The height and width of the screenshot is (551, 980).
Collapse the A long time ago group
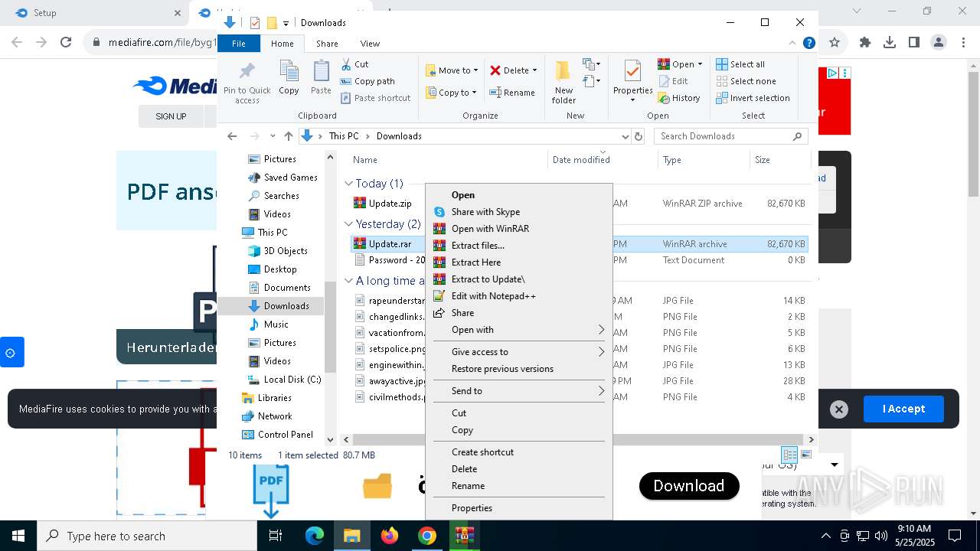348,281
